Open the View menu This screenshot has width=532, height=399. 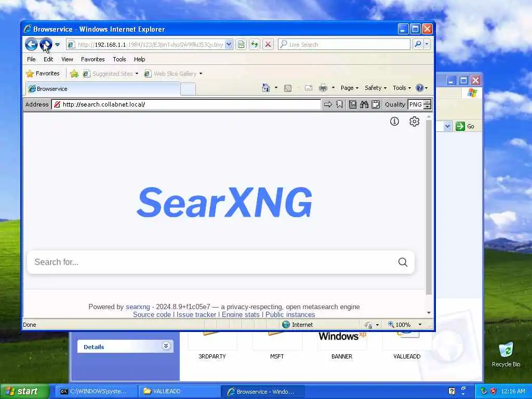pyautogui.click(x=67, y=59)
